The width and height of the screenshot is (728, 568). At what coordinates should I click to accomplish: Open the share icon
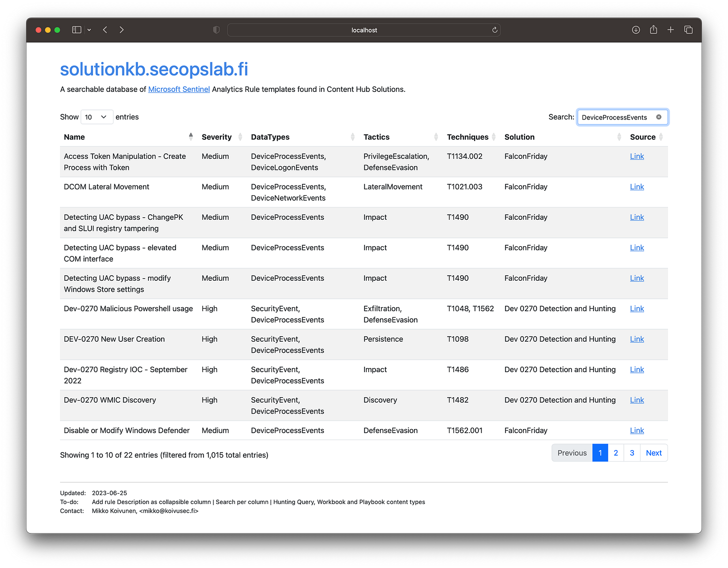(653, 30)
